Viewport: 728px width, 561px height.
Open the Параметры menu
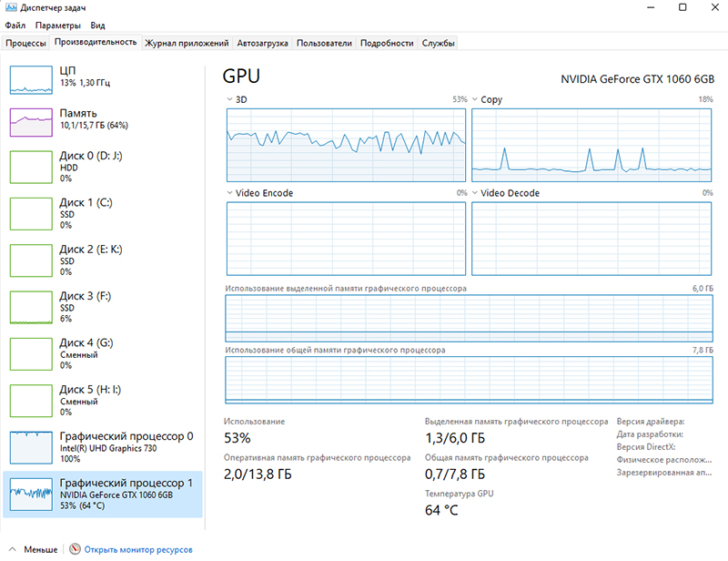pos(58,25)
